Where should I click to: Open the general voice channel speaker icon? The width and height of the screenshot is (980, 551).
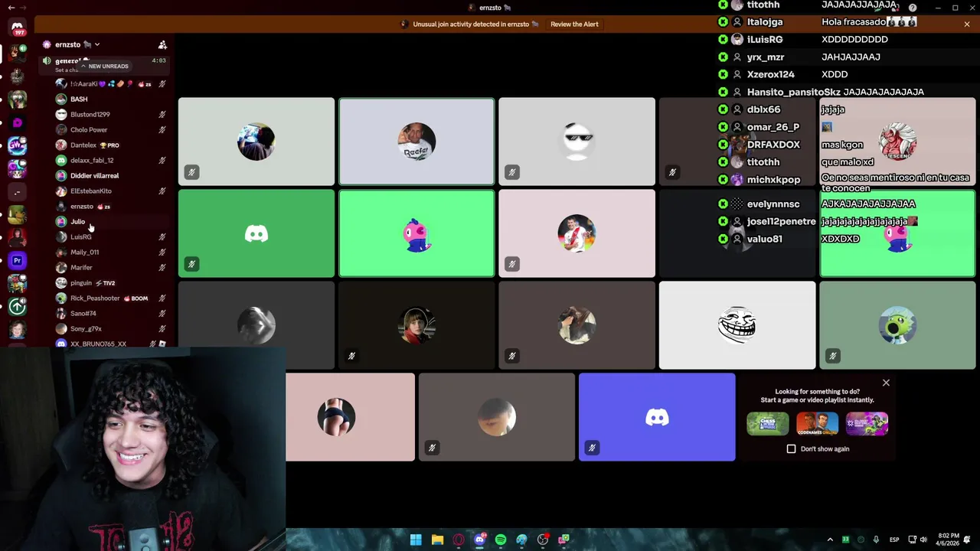[47, 60]
